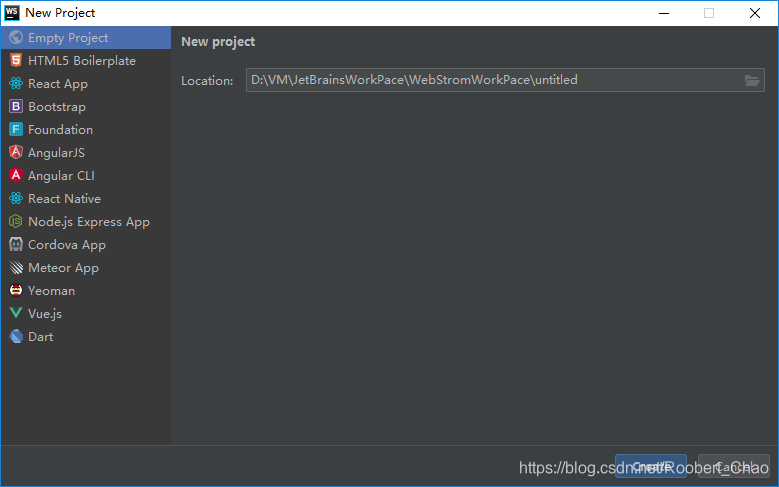Select Foundation project template
The width and height of the screenshot is (779, 487).
[86, 129]
